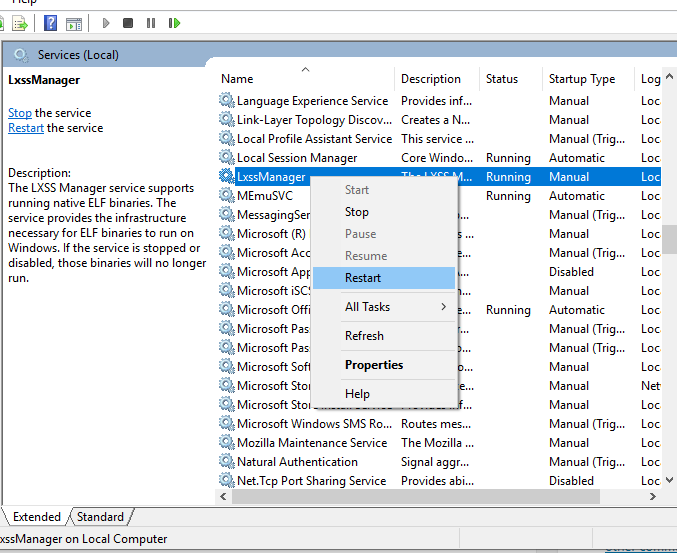Click gear icon of Net.Tcp Port Sharing Service

click(226, 480)
